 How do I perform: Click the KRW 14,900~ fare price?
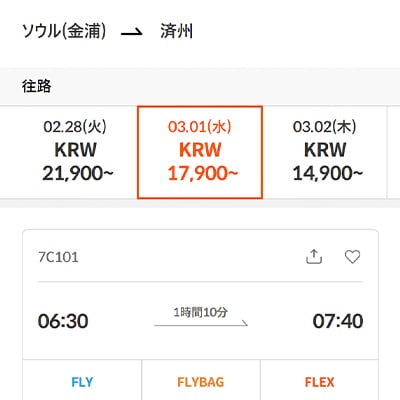(327, 161)
